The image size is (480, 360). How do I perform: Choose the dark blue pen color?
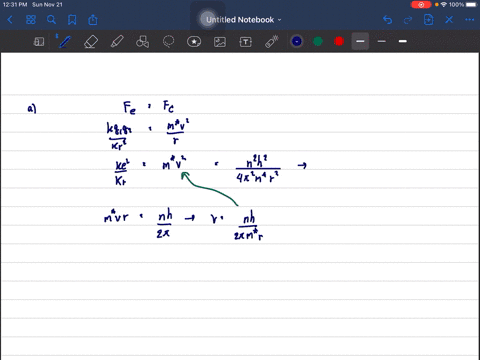click(x=297, y=41)
